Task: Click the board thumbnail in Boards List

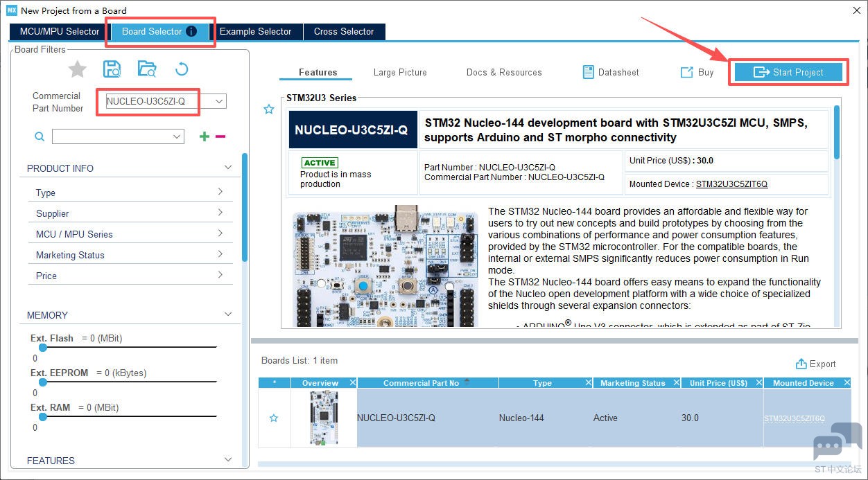Action: 323,418
